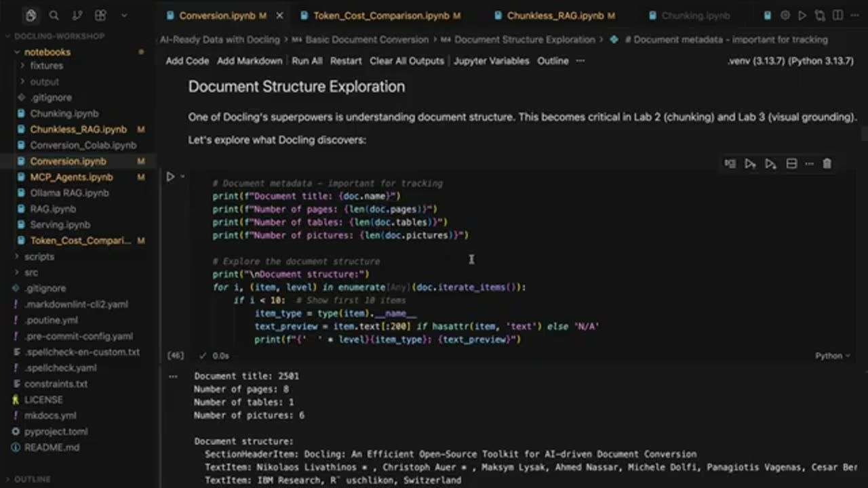The height and width of the screenshot is (488, 868).
Task: Open Jupyter Variables panel
Action: click(x=491, y=61)
